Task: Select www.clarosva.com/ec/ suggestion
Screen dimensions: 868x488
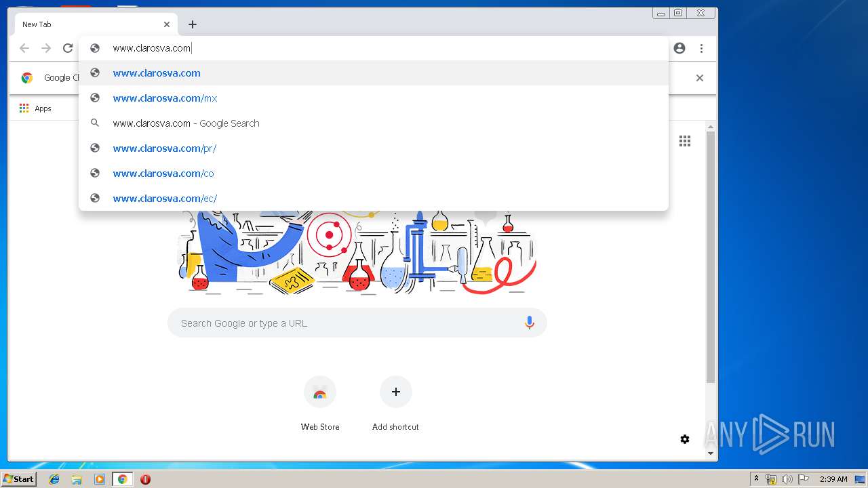Action: coord(373,199)
